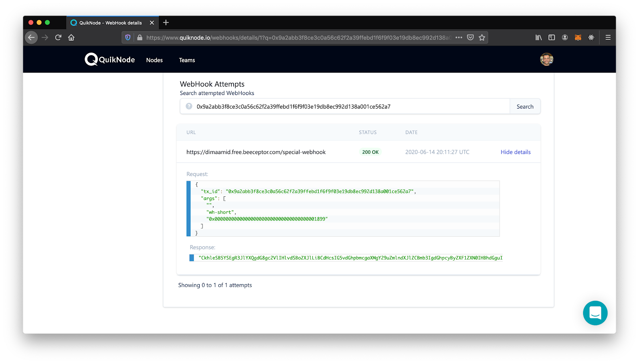
Task: Click the browser forward arrow
Action: pos(45,38)
